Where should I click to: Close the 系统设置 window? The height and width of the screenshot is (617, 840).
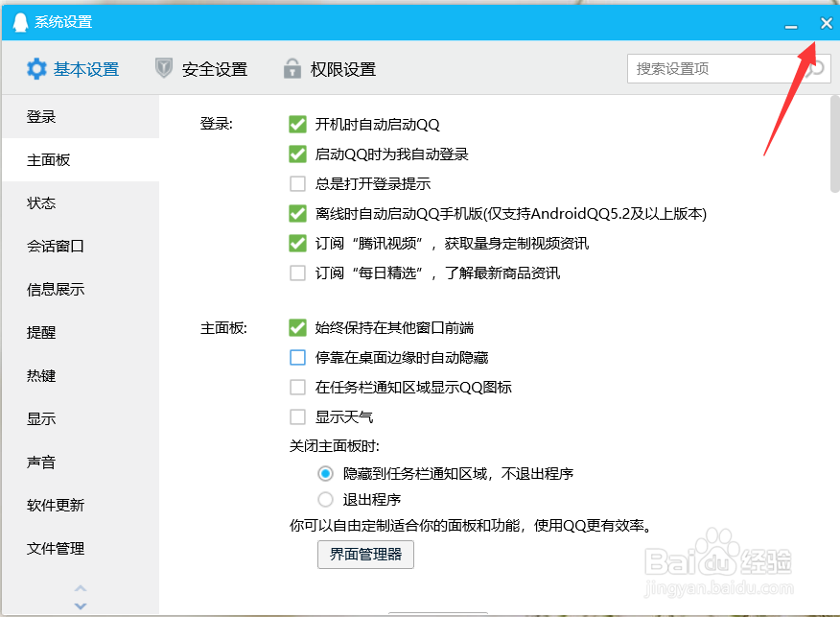click(x=826, y=23)
